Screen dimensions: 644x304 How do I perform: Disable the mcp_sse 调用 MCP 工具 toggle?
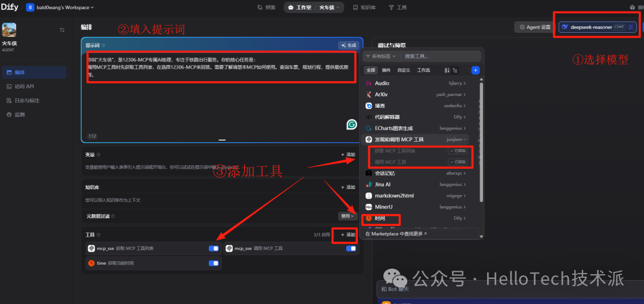tap(351, 249)
